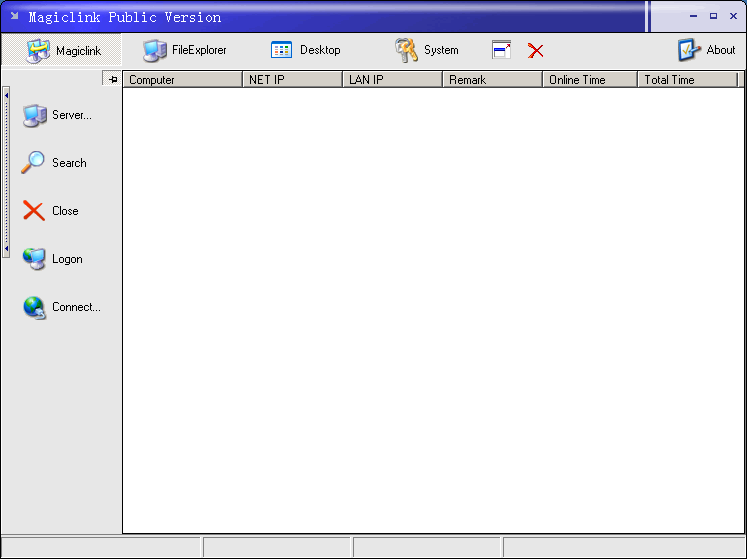Image resolution: width=747 pixels, height=559 pixels.
Task: Click the Server computer icon
Action: click(34, 115)
